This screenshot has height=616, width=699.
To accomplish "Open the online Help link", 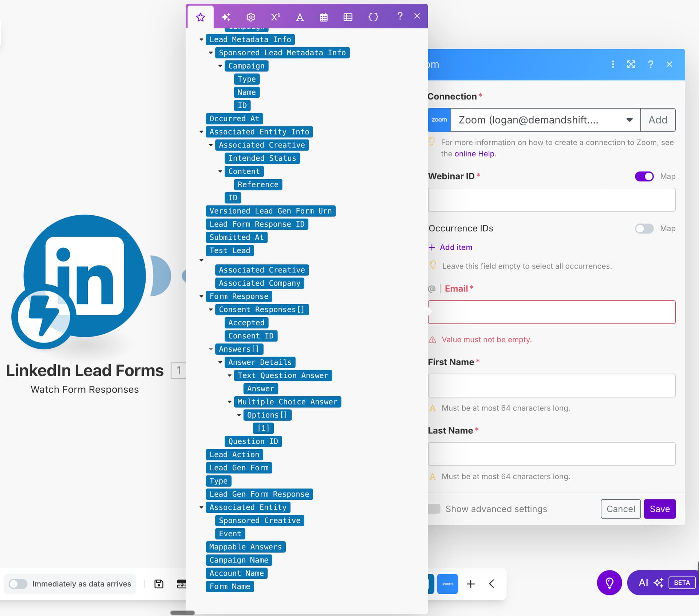I will point(474,154).
